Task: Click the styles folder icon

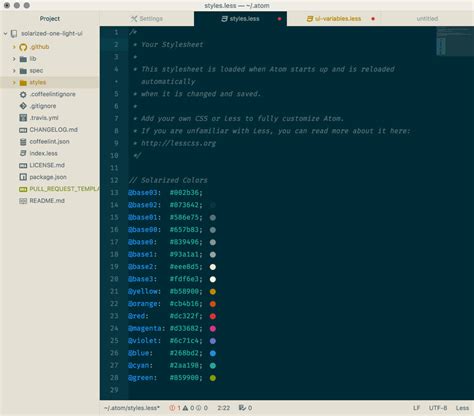Action: tap(23, 82)
